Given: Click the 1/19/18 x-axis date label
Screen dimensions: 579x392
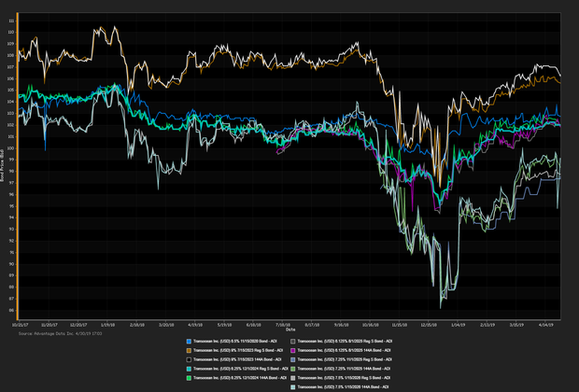Looking at the screenshot, I should click(x=107, y=325).
